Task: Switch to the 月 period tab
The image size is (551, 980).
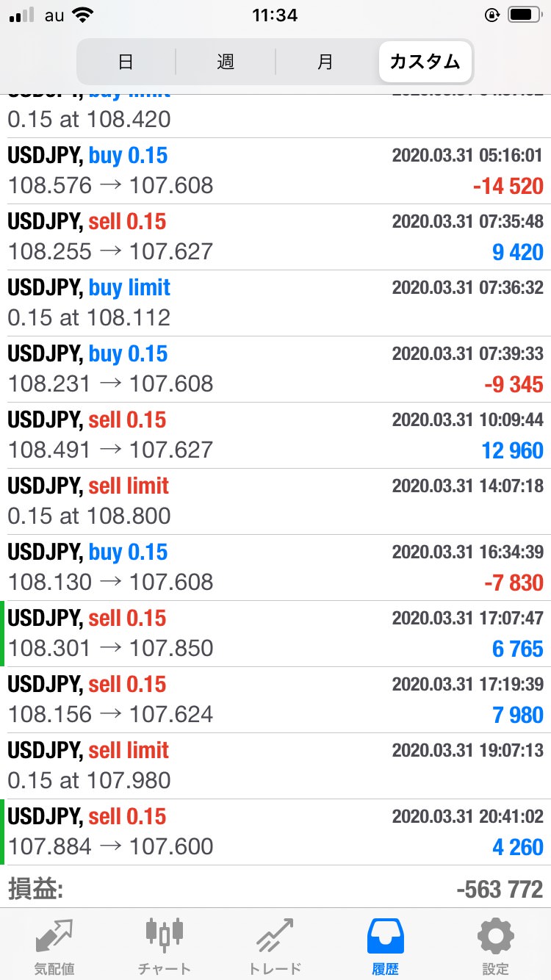Action: [x=325, y=62]
